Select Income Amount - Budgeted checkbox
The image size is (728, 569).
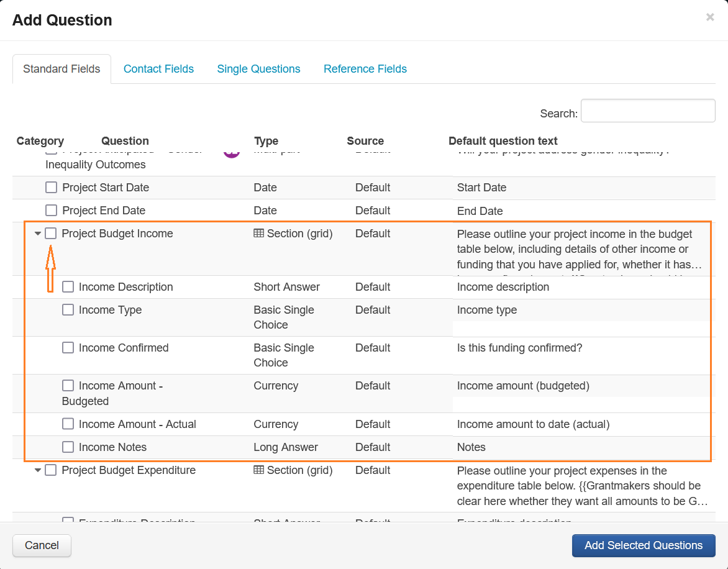click(68, 386)
